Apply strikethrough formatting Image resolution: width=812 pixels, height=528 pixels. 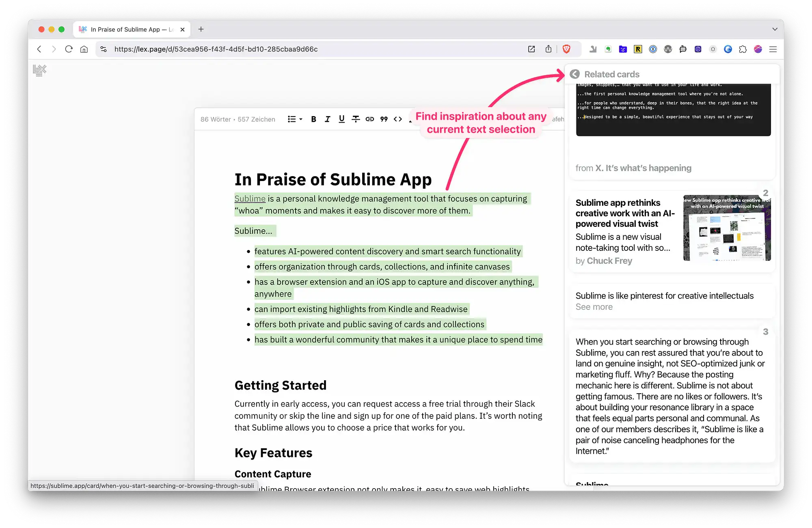356,119
